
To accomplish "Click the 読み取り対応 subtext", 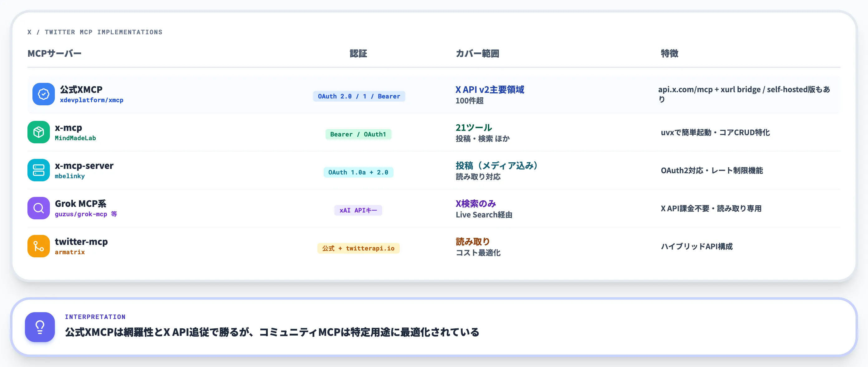I will point(478,177).
